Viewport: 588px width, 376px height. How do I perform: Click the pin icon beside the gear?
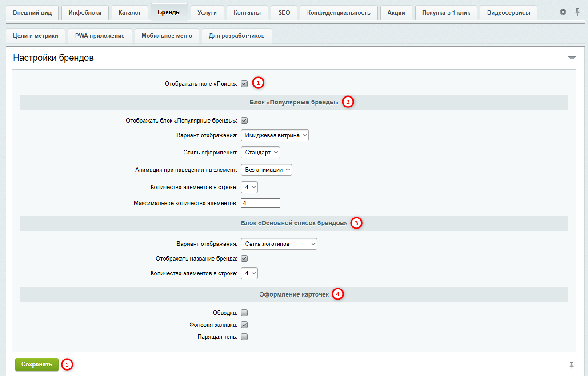(x=577, y=12)
